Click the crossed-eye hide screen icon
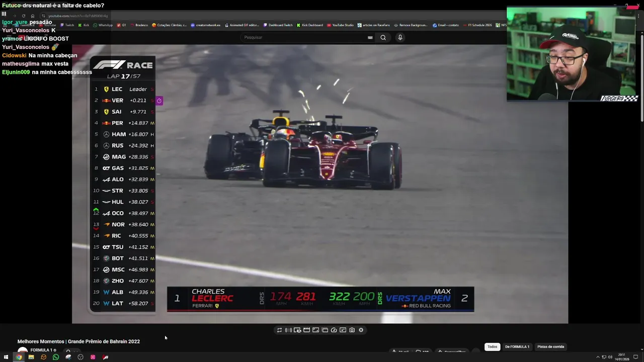 pyautogui.click(x=297, y=330)
